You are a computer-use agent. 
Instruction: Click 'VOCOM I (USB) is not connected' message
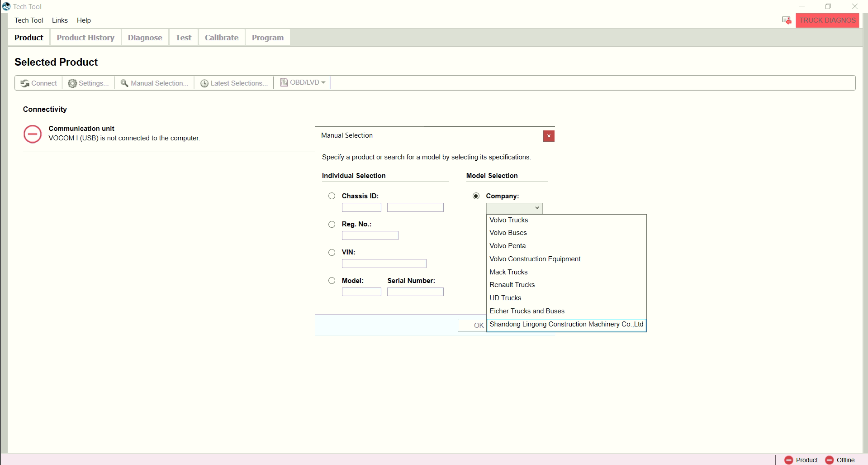(124, 138)
